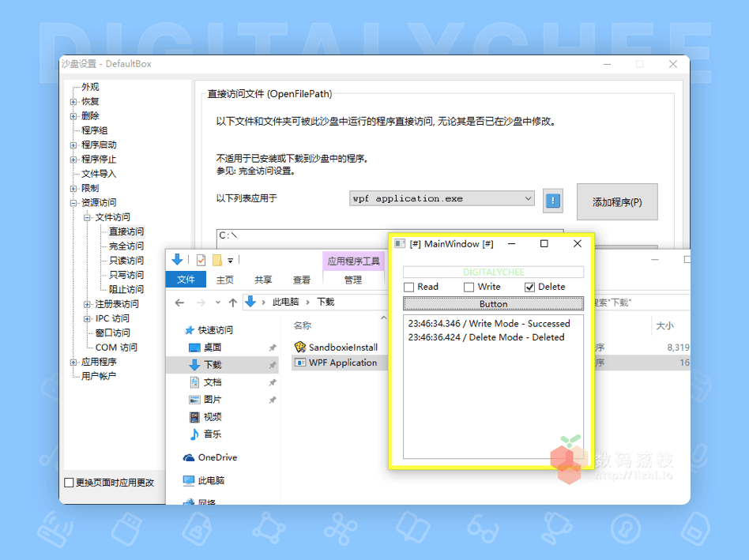Image resolution: width=749 pixels, height=560 pixels.
Task: Select 桌面 in the Explorer sidebar
Action: coord(212,348)
